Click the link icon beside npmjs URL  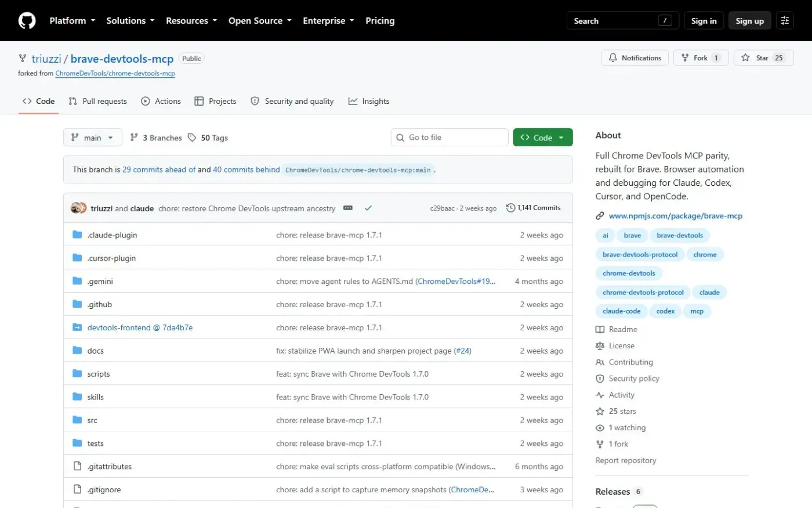(600, 216)
